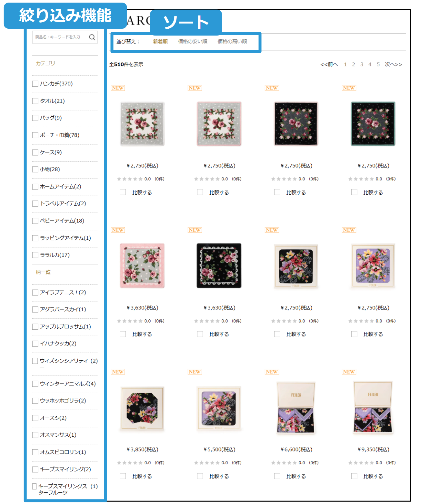
Task: Click the NEW badge on first product
Action: click(x=118, y=88)
